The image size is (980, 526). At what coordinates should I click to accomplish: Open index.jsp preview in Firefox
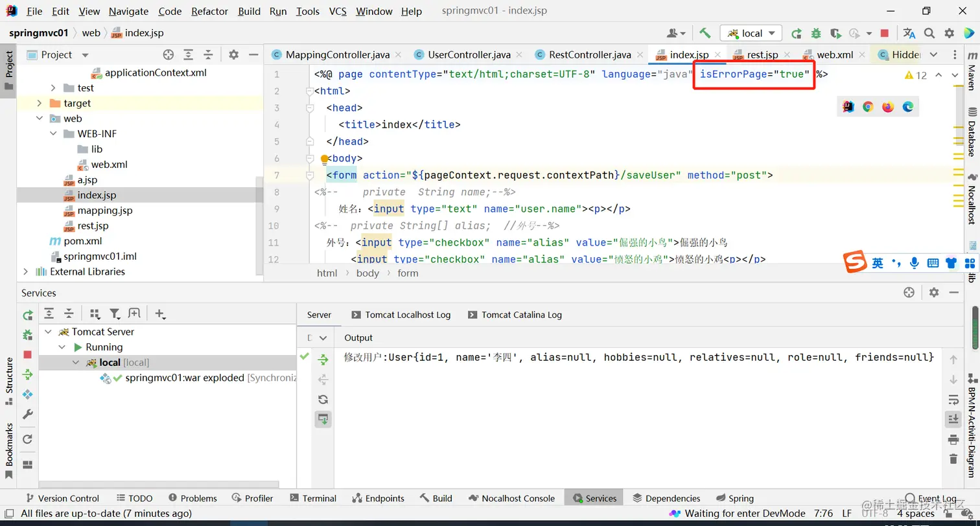coord(888,107)
